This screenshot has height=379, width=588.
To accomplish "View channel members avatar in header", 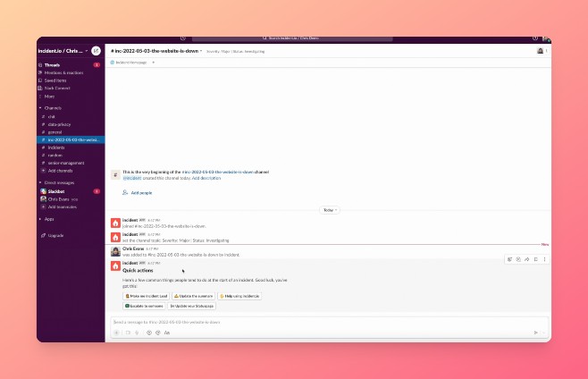I will tap(540, 51).
